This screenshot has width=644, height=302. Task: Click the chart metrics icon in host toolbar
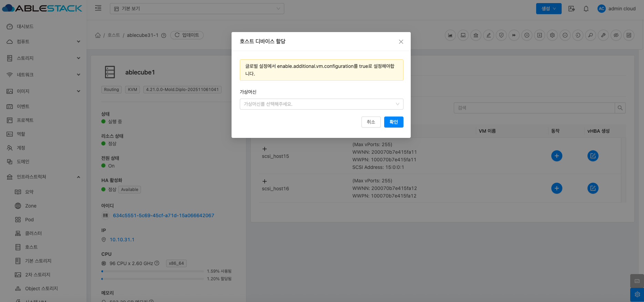pyautogui.click(x=450, y=35)
